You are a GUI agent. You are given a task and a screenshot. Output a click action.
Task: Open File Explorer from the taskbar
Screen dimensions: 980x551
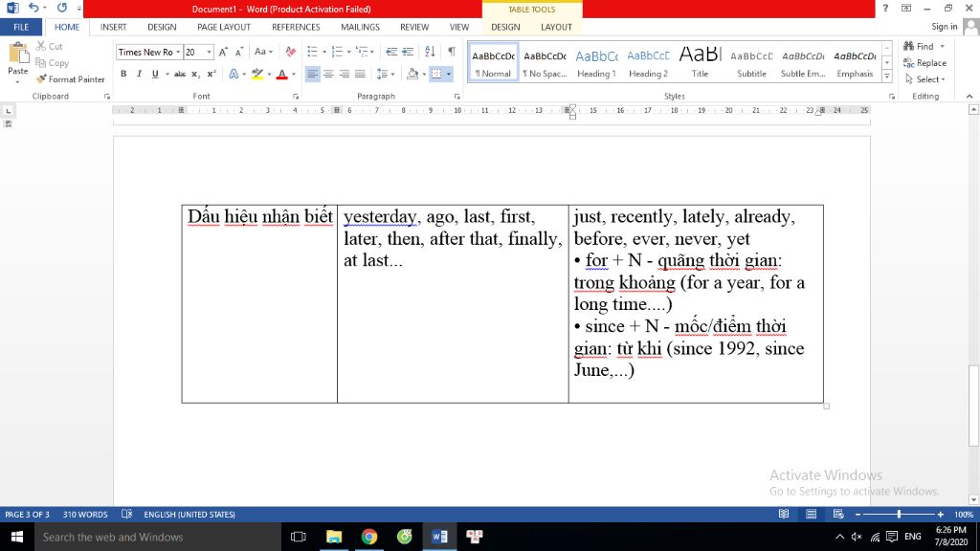point(334,537)
